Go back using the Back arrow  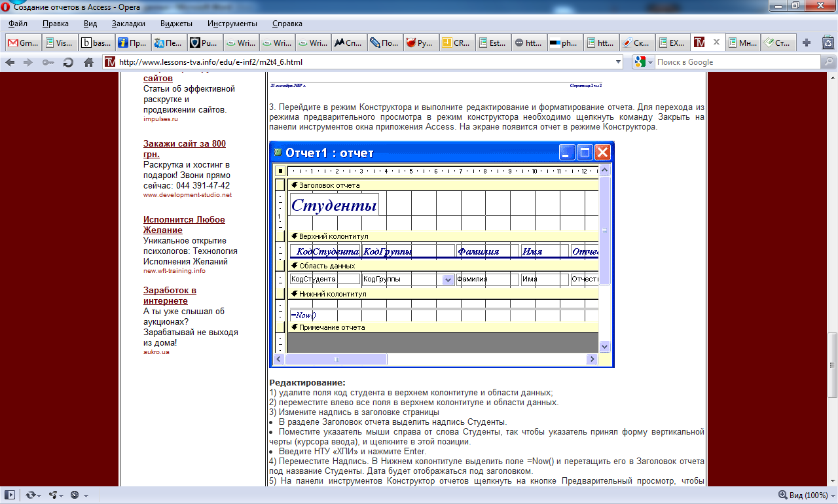coord(10,62)
